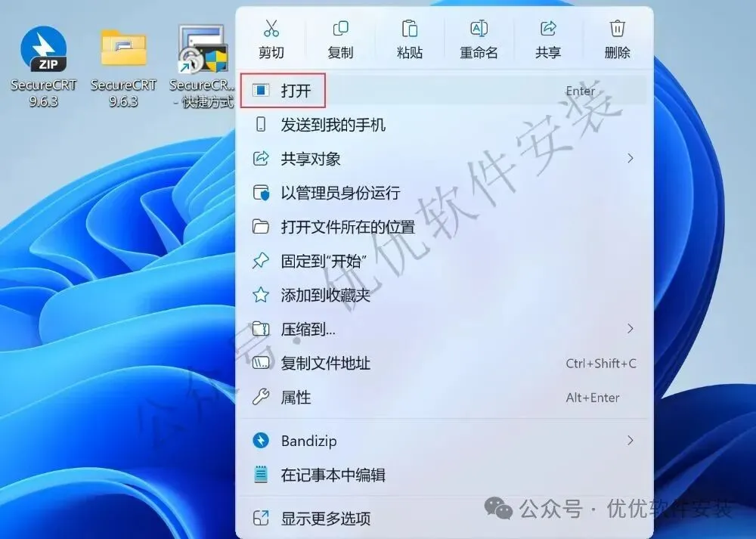Choose 固定到"开始" (Pin to Start)
This screenshot has height=539, width=756.
pyautogui.click(x=444, y=261)
